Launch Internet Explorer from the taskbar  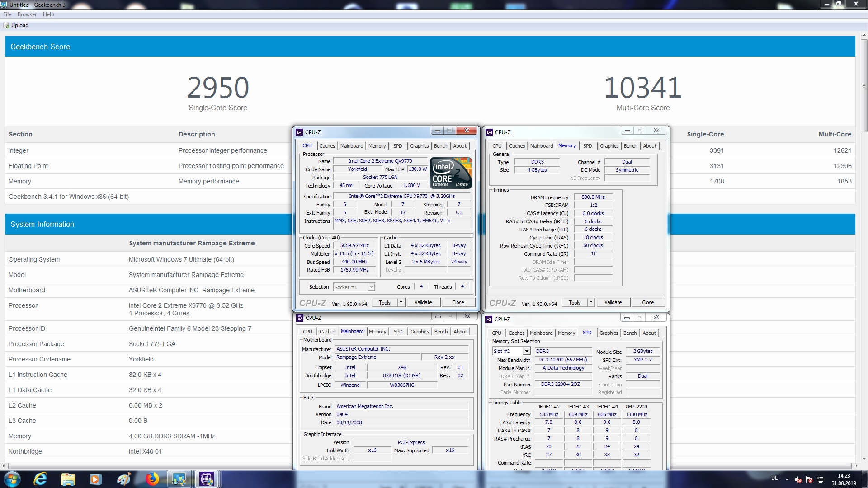[x=40, y=479]
